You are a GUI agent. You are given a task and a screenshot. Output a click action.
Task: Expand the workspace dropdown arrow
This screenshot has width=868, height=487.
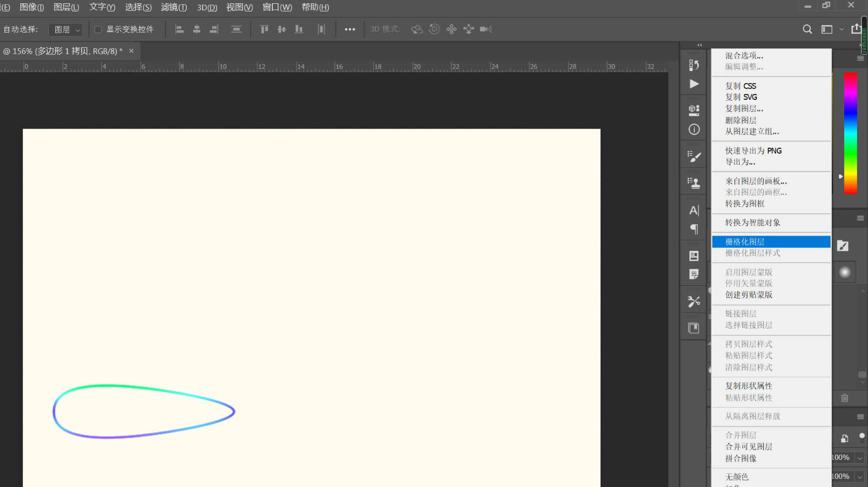pos(841,29)
